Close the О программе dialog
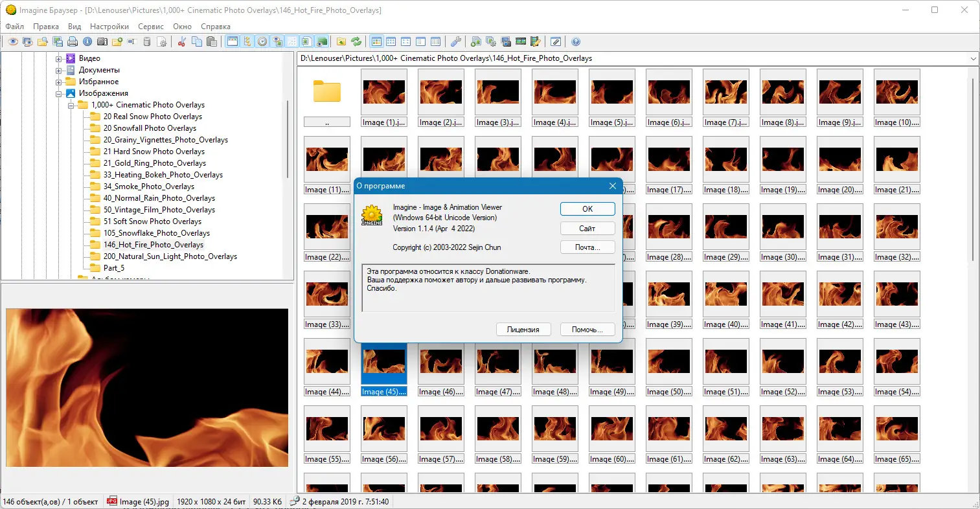 [x=613, y=186]
